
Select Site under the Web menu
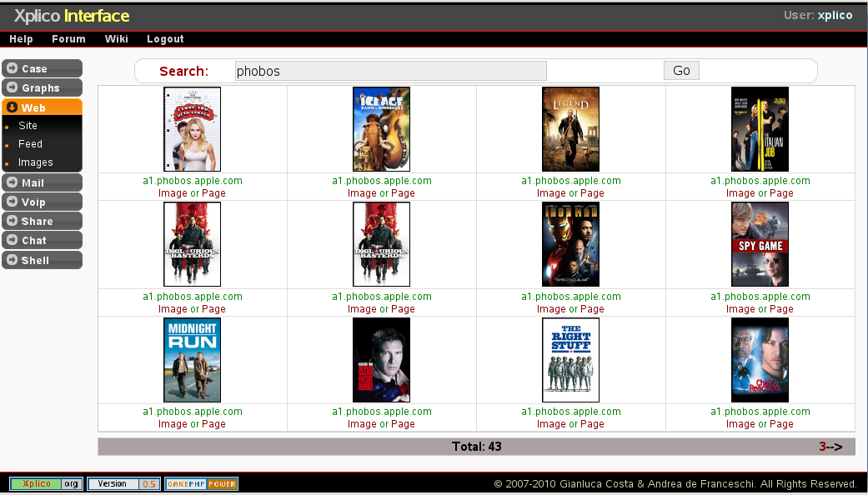(x=28, y=126)
